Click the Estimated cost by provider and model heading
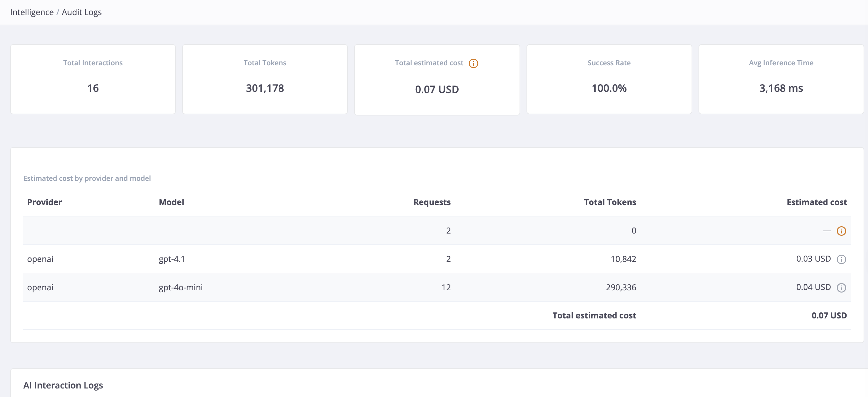Viewport: 868px width, 397px height. 87,178
